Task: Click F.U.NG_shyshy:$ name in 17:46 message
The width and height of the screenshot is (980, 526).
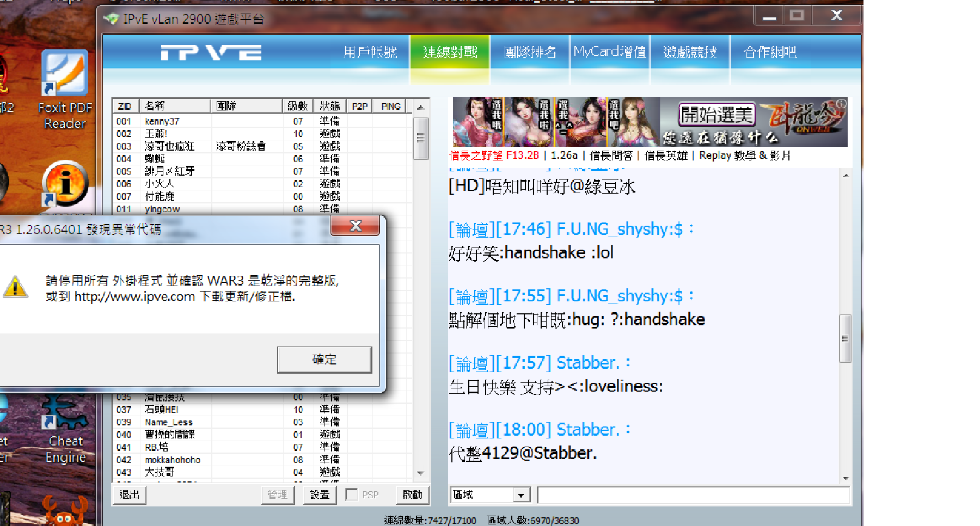Action: pos(620,229)
